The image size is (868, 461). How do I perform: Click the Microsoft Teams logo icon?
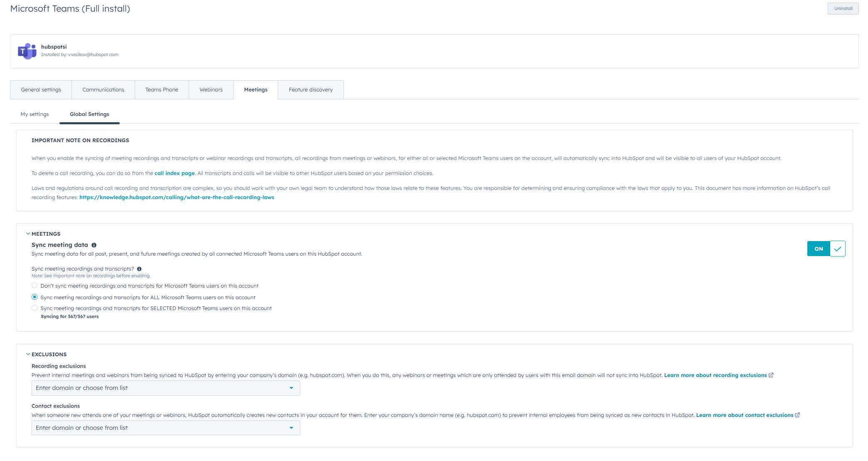[27, 51]
